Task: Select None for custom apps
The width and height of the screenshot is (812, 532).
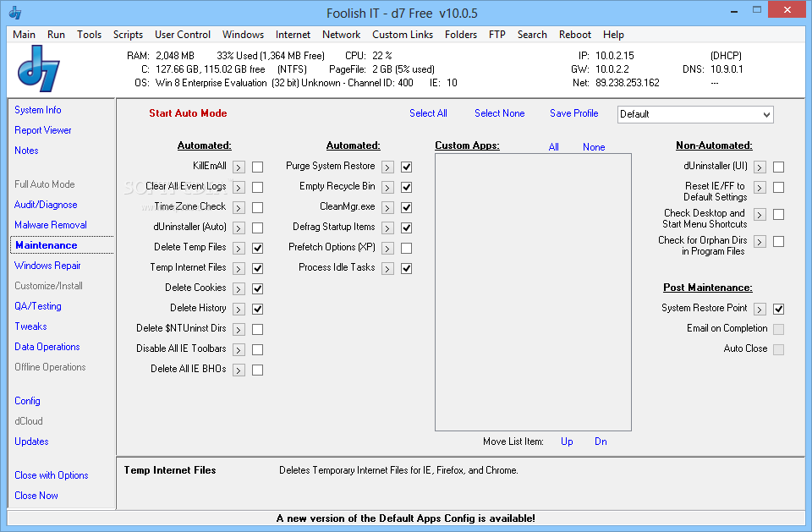Action: tap(594, 147)
